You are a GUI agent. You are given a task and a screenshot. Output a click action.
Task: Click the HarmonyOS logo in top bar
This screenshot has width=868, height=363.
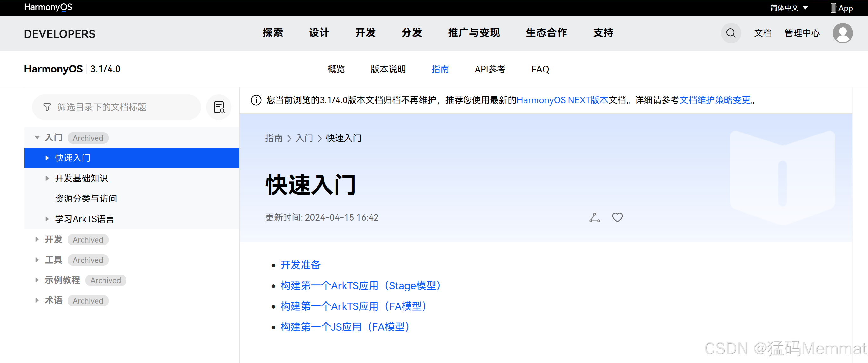coord(48,7)
